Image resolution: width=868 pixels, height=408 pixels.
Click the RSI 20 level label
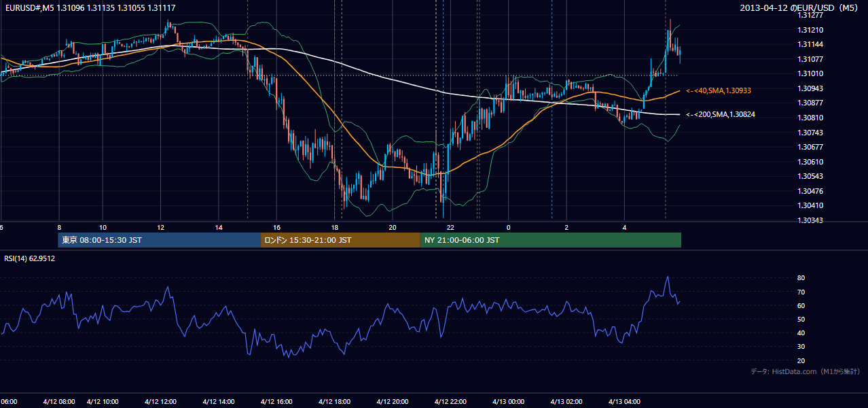click(801, 360)
